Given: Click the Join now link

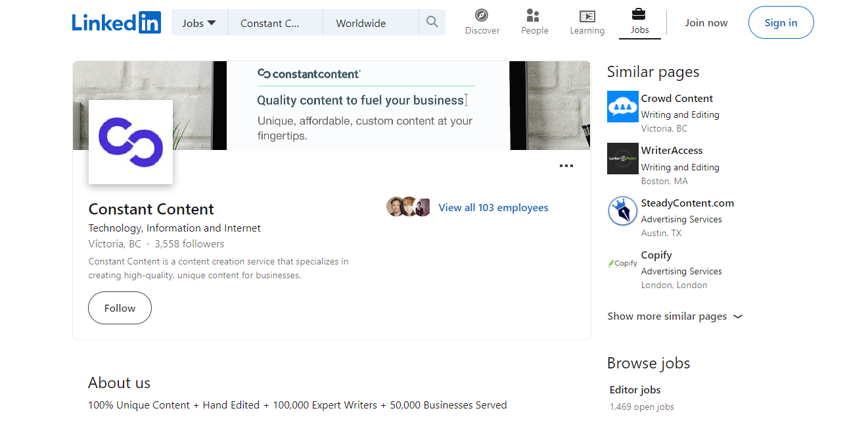Looking at the screenshot, I should (x=706, y=22).
